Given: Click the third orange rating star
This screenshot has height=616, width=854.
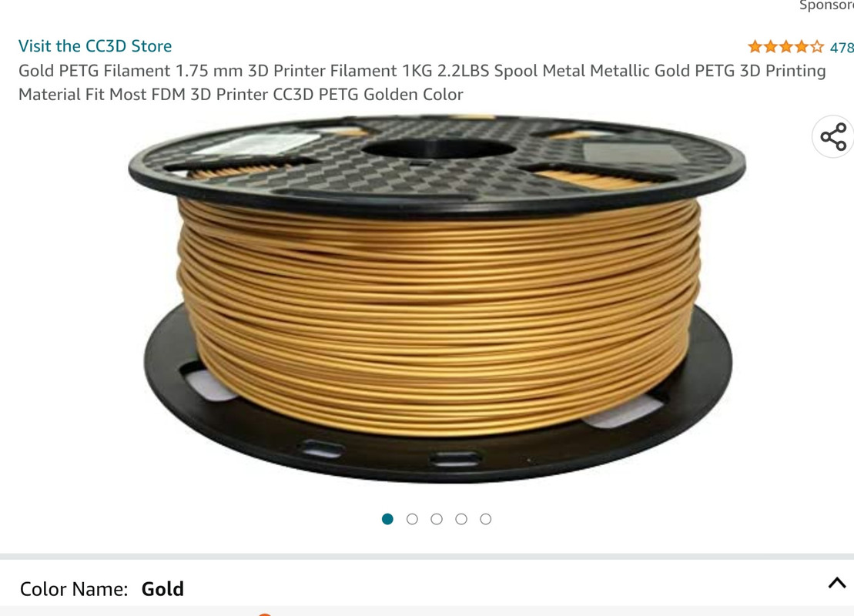Looking at the screenshot, I should click(786, 47).
